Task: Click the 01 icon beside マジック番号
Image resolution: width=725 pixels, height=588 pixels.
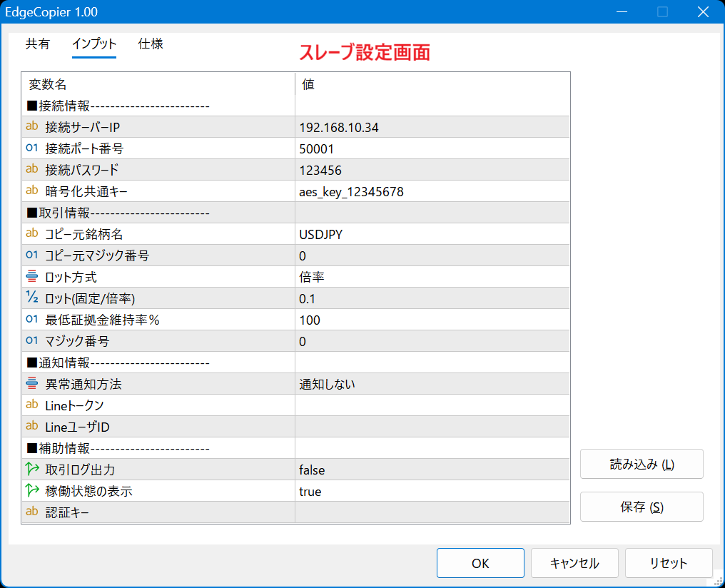Action: tap(32, 340)
